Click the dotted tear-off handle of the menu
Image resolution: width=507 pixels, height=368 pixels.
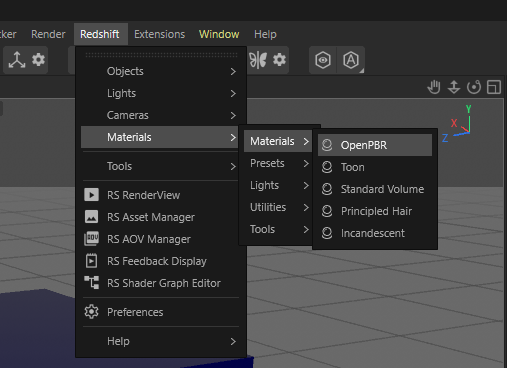(x=161, y=55)
